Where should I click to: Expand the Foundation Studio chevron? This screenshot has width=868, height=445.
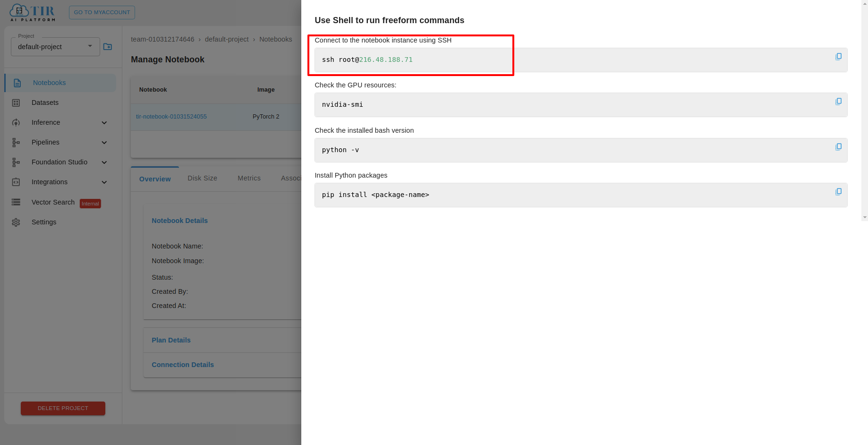(x=104, y=163)
